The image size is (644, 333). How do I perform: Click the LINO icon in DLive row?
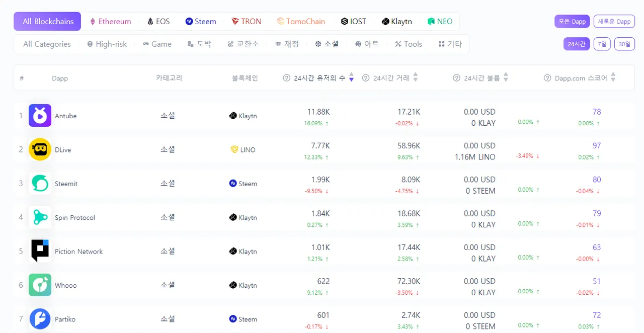(234, 149)
